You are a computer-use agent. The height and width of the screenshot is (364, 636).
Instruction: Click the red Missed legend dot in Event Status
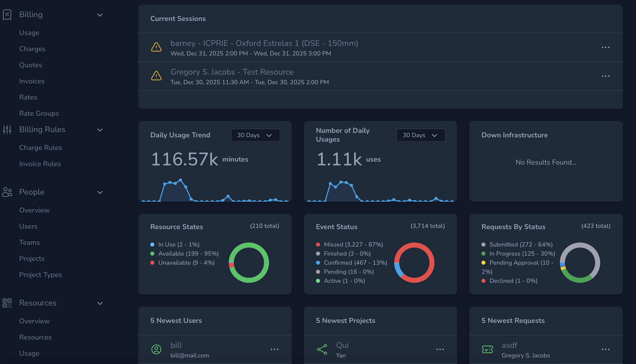[x=318, y=244]
